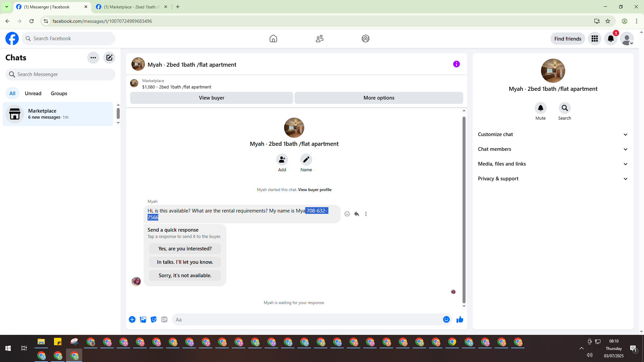Open the emoji picker in message box
Screen dimensions: 644x362
click(446, 319)
